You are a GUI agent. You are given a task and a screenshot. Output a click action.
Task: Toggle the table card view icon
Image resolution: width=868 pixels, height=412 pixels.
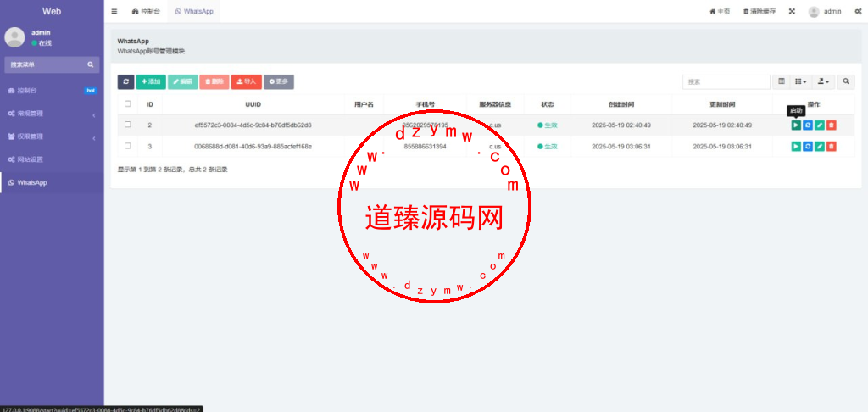(x=781, y=81)
